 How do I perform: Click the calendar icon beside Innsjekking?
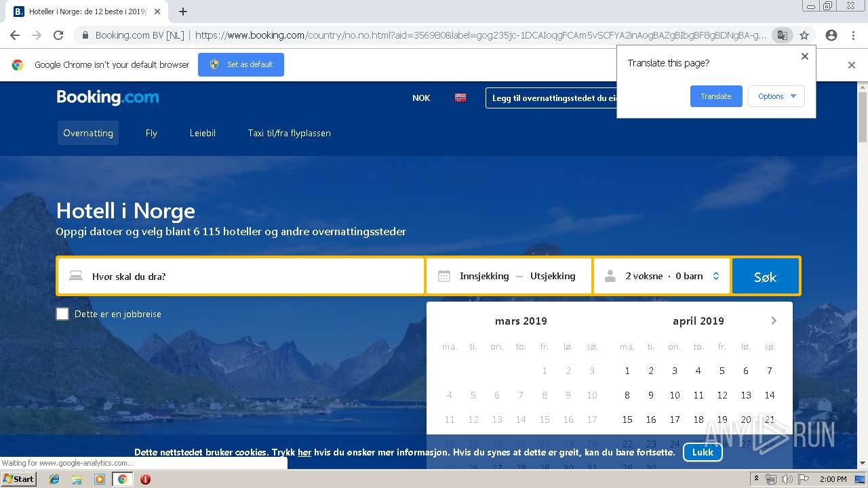pyautogui.click(x=444, y=276)
